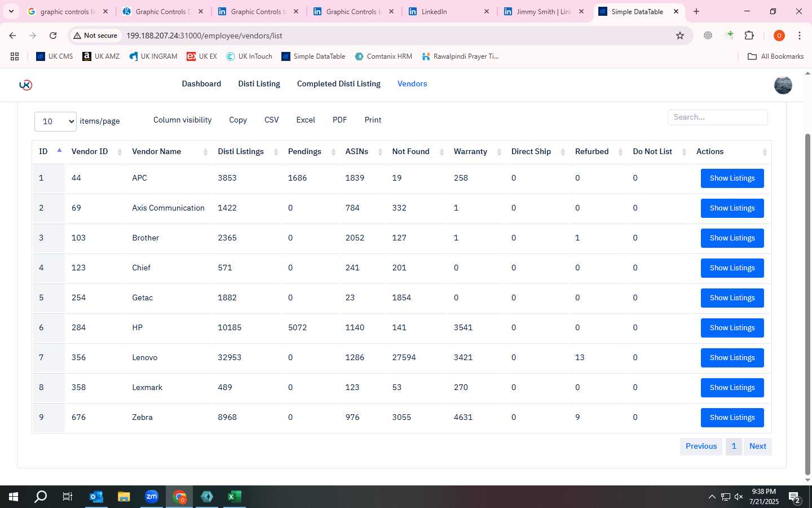Image resolution: width=812 pixels, height=508 pixels.
Task: Go to Next pagination page
Action: tap(757, 446)
